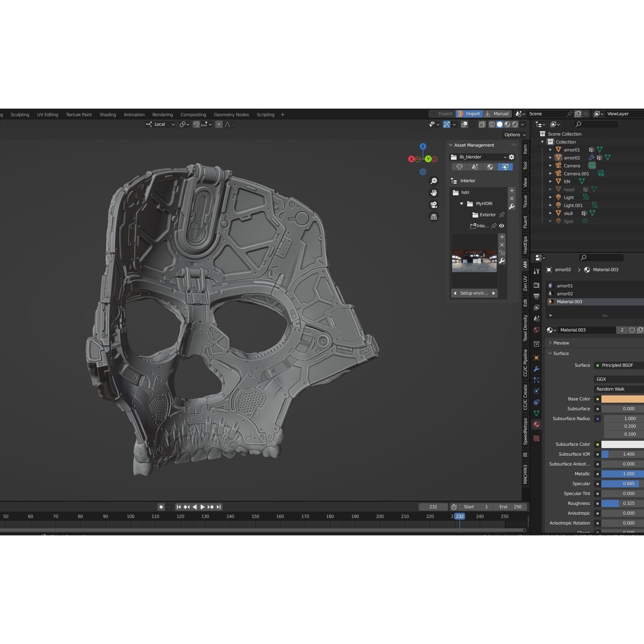644x644 pixels.
Task: Open library settings gear next to lib_blender
Action: click(512, 157)
